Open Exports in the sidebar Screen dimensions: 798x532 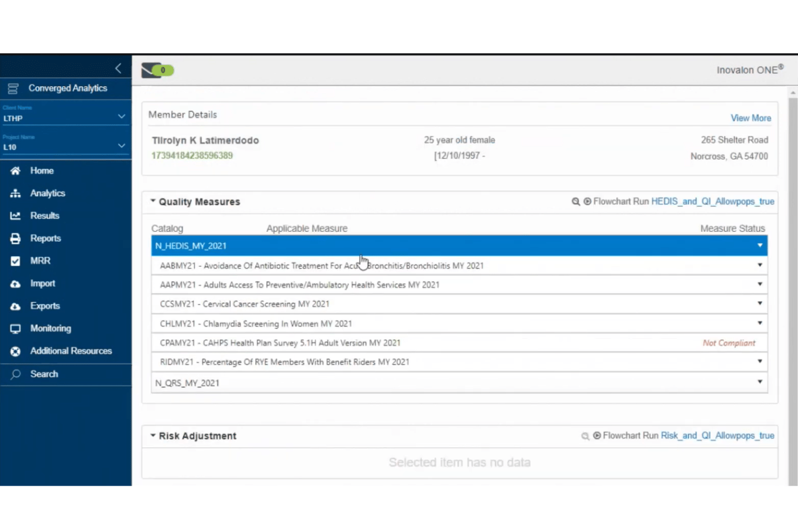[45, 306]
